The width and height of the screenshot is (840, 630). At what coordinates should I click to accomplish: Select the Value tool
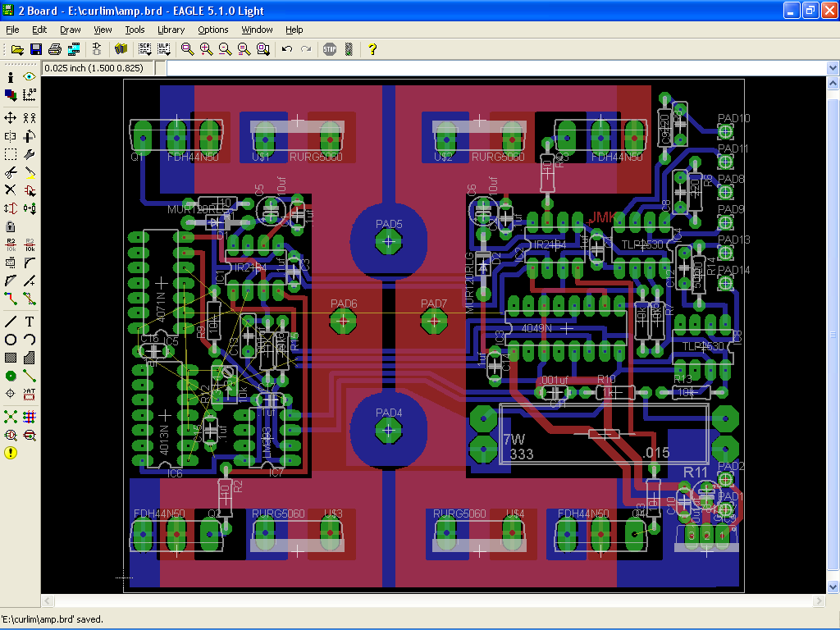[30, 244]
